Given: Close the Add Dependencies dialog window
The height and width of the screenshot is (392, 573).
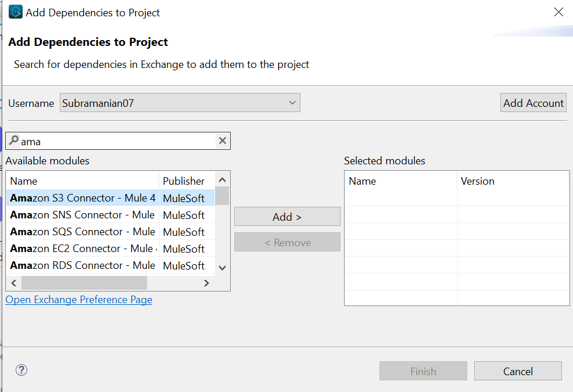Looking at the screenshot, I should pyautogui.click(x=558, y=12).
